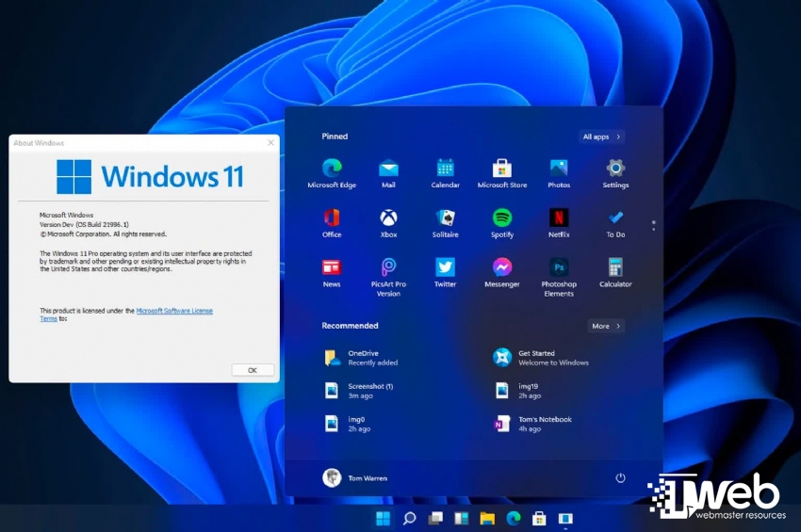801x532 pixels.
Task: Open Microsoft Software License Terms link
Action: 174,311
